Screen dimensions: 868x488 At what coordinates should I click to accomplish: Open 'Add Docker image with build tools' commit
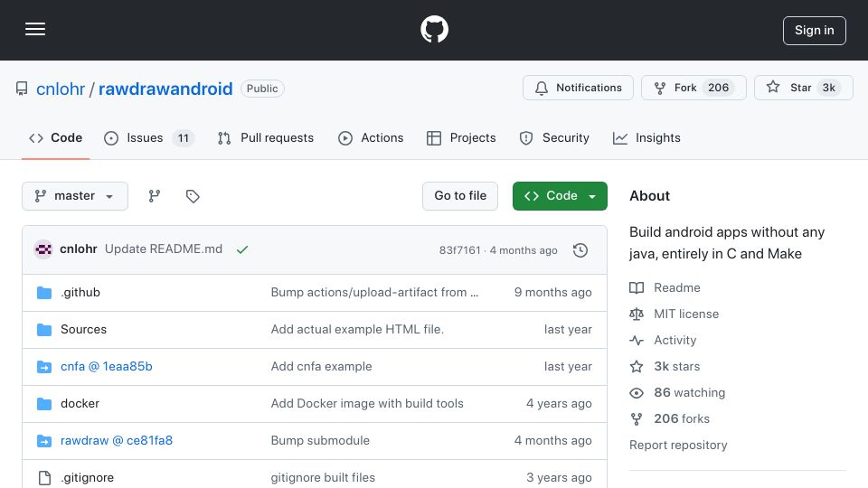[x=367, y=403]
